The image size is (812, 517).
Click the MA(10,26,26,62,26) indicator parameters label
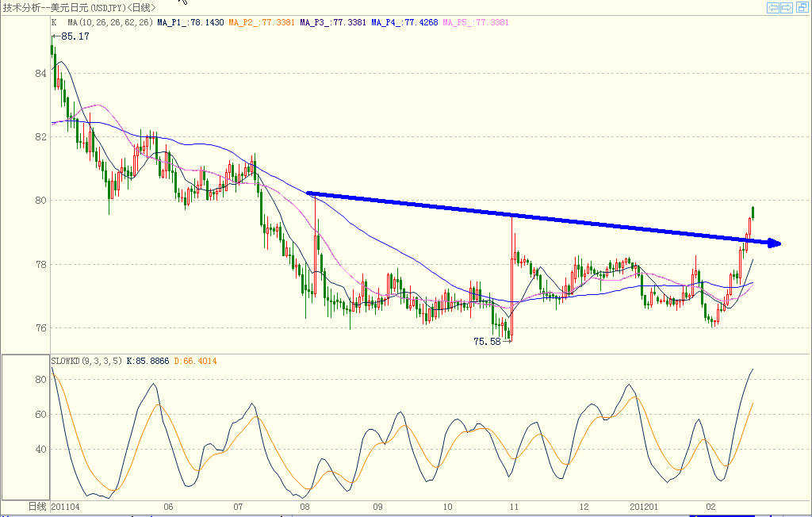[110, 22]
